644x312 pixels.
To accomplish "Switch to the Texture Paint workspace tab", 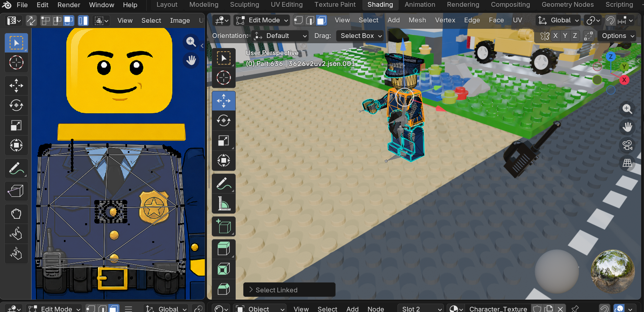I will (x=335, y=5).
